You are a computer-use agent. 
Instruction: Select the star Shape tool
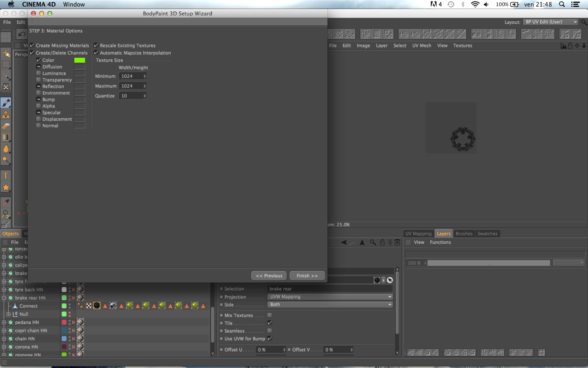[x=6, y=187]
